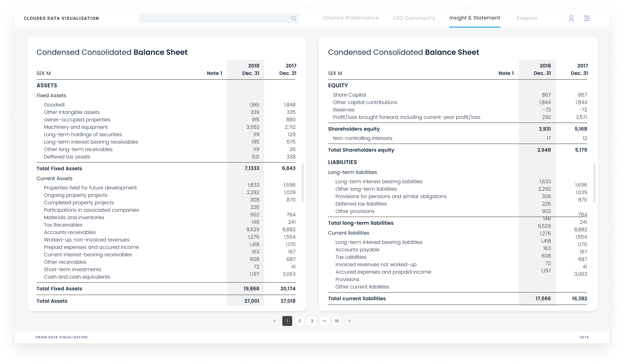The width and height of the screenshot is (624, 364).
Task: Jump to page 10
Action: pyautogui.click(x=336, y=321)
